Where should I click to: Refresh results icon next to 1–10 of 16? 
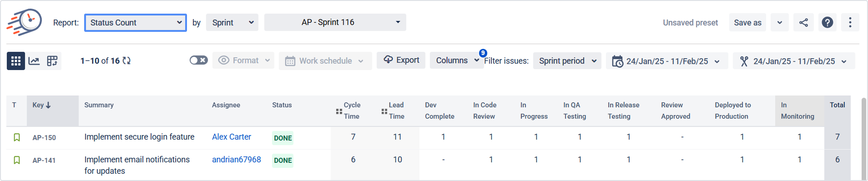126,60
